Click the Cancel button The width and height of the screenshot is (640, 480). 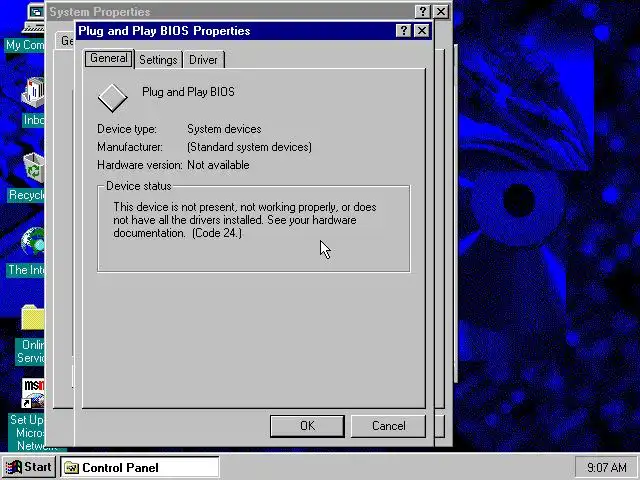click(x=389, y=426)
